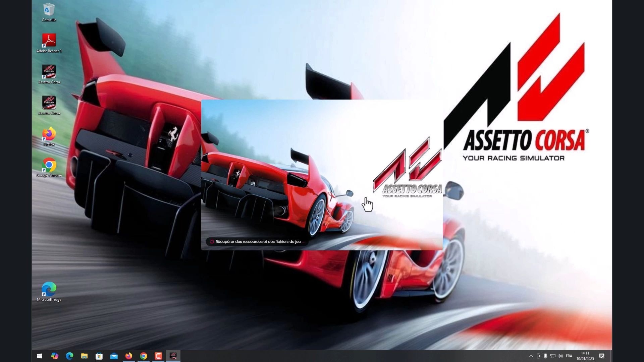Open the orange Camtasia taskbar icon
The image size is (644, 362).
(x=158, y=356)
